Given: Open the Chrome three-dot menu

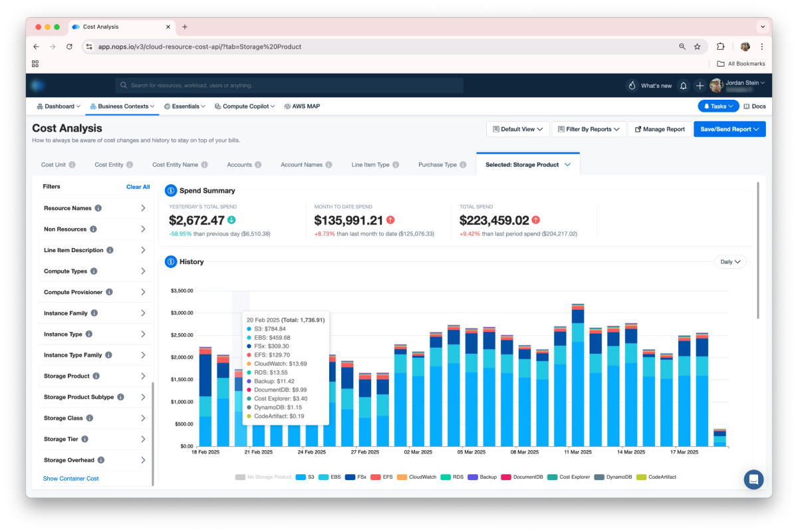Looking at the screenshot, I should point(761,47).
